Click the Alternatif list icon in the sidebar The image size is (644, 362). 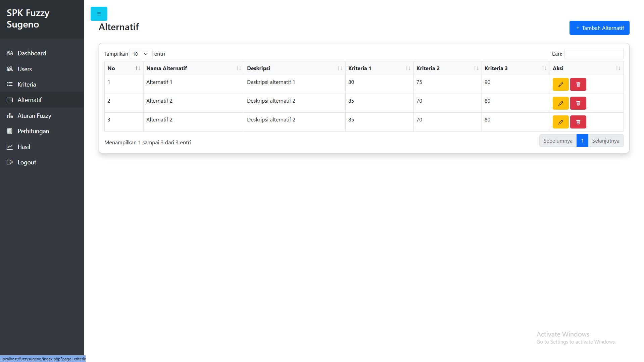10,100
